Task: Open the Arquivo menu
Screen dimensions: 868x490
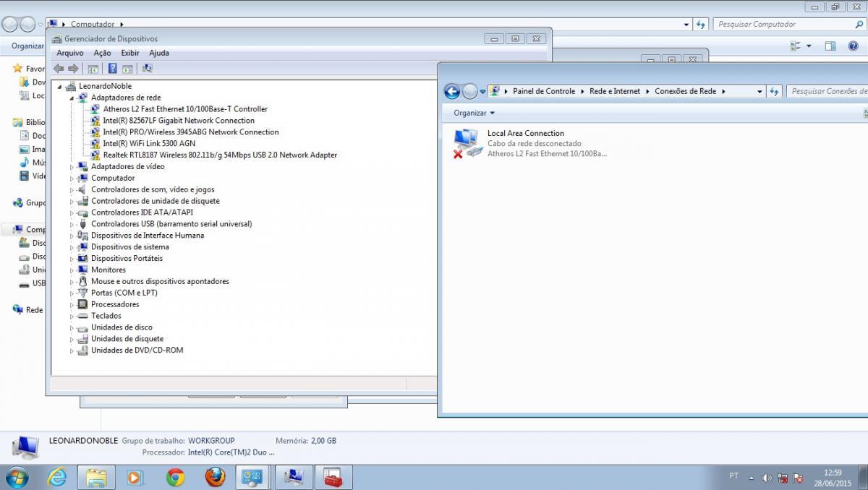Action: point(70,53)
